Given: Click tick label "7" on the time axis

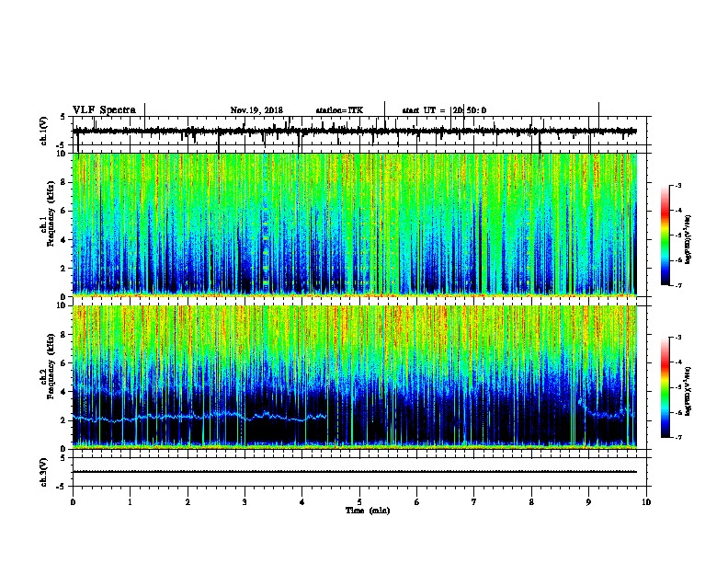Looking at the screenshot, I should (x=474, y=502).
